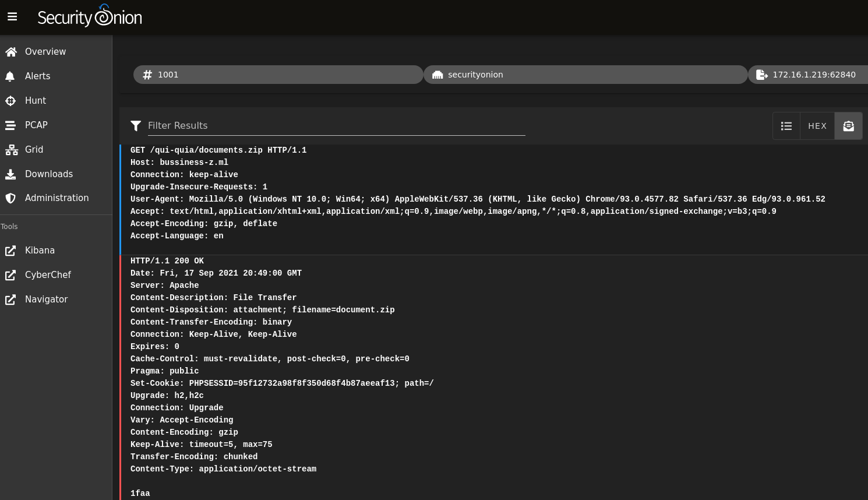The height and width of the screenshot is (500, 868).
Task: Click the sensor icon beside securityonion
Action: (437, 75)
